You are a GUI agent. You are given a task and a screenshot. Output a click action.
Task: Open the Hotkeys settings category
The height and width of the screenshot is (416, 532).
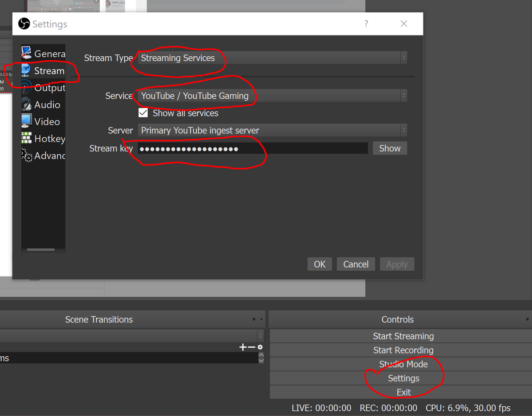pos(43,139)
